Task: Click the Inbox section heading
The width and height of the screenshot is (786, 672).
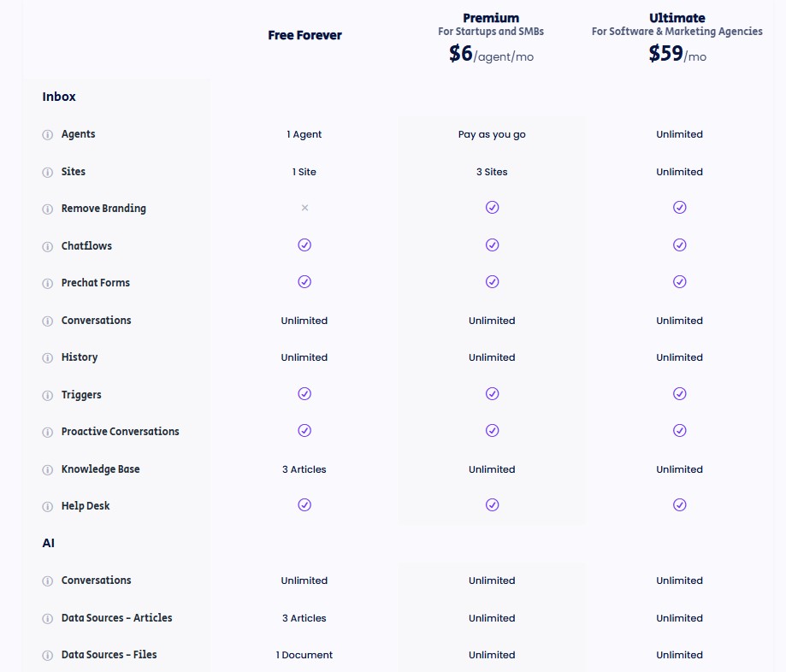Action: coord(59,97)
